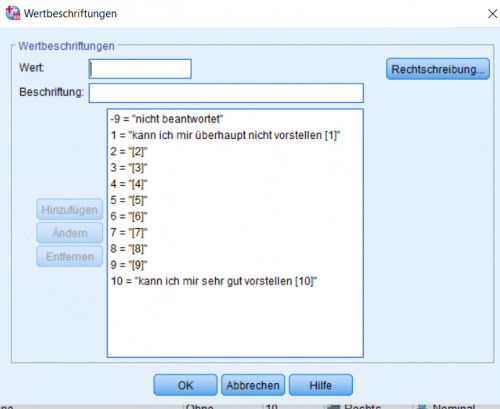This screenshot has height=409, width=500.
Task: Select the -9 = "nicht beantwortet" entry
Action: (x=167, y=119)
